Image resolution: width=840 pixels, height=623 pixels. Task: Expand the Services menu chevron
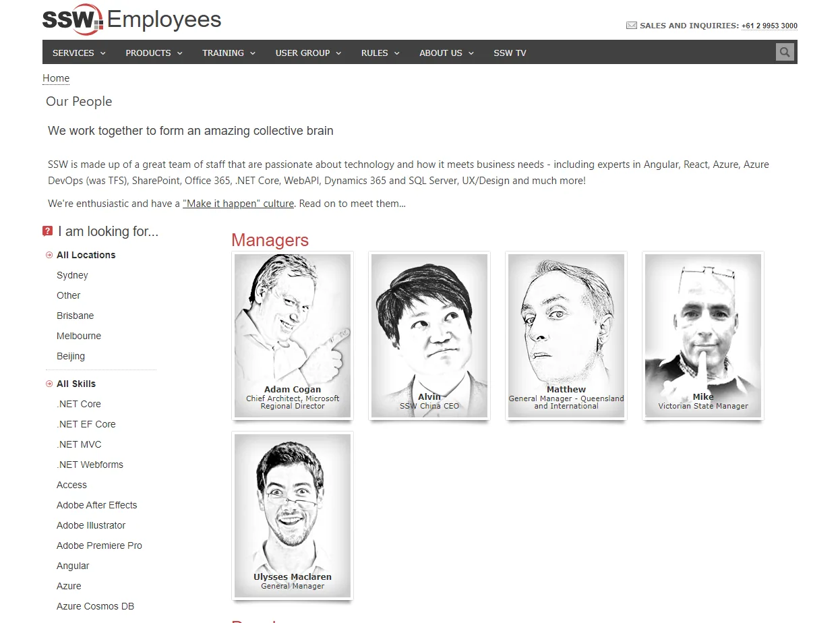point(103,53)
